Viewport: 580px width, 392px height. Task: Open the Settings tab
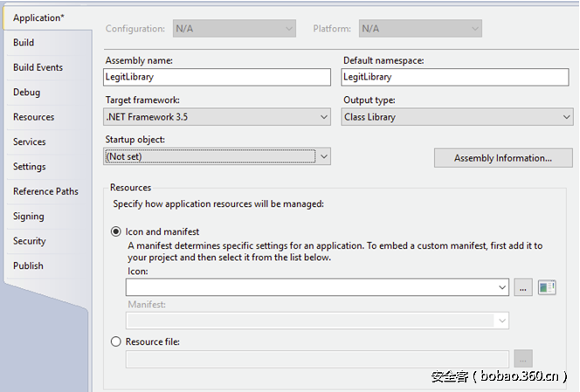click(x=30, y=167)
